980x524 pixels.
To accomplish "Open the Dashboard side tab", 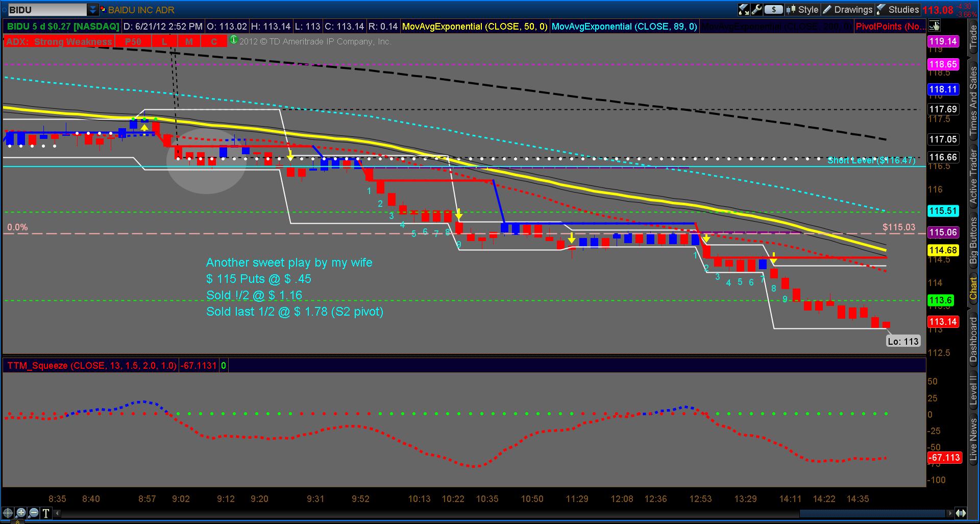I will 973,340.
